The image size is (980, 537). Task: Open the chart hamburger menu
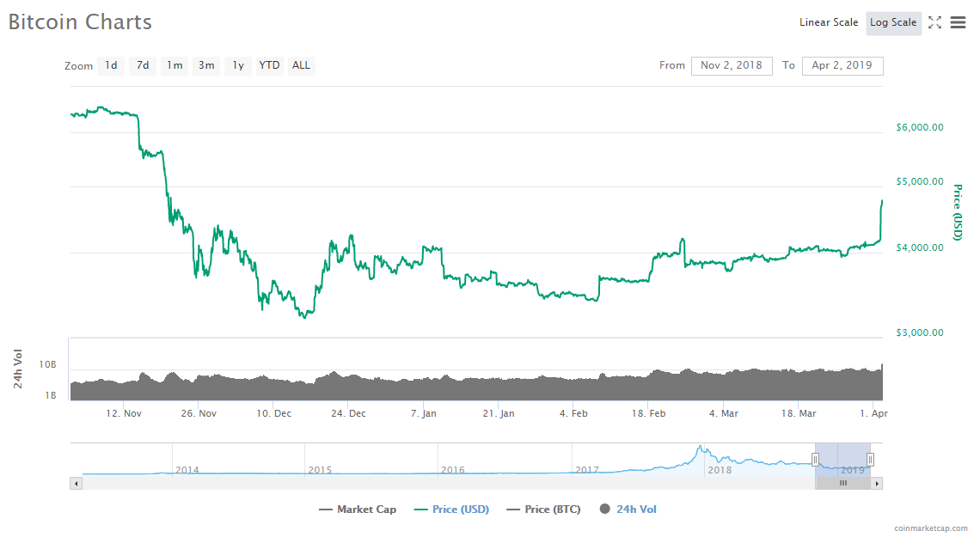pyautogui.click(x=958, y=22)
